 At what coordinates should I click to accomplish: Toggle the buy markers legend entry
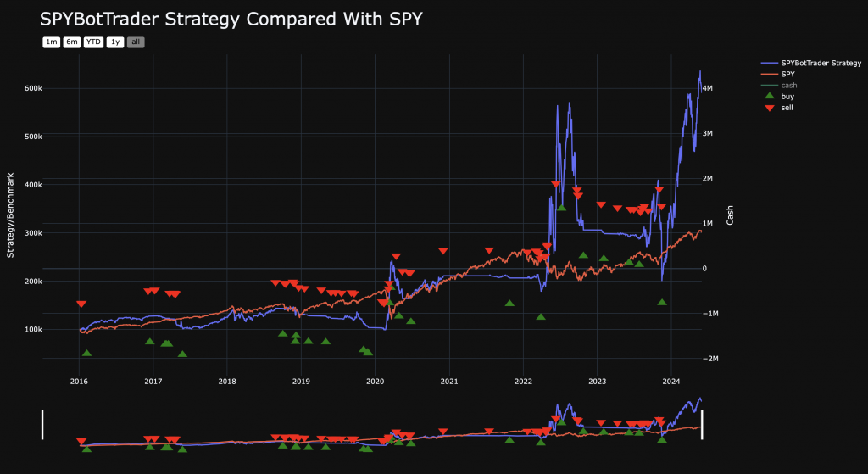[x=787, y=97]
